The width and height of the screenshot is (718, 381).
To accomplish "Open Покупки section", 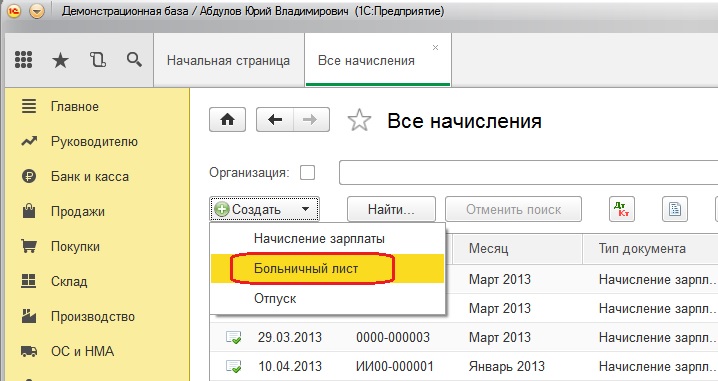I will pos(75,246).
